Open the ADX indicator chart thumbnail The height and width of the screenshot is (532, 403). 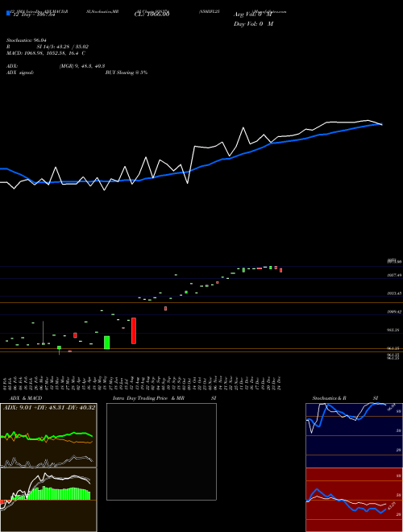(x=48, y=435)
